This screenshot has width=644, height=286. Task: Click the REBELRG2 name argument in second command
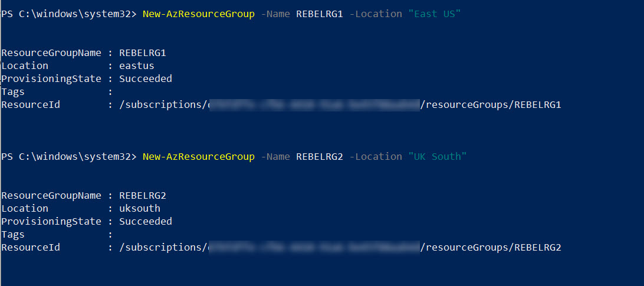click(x=320, y=156)
